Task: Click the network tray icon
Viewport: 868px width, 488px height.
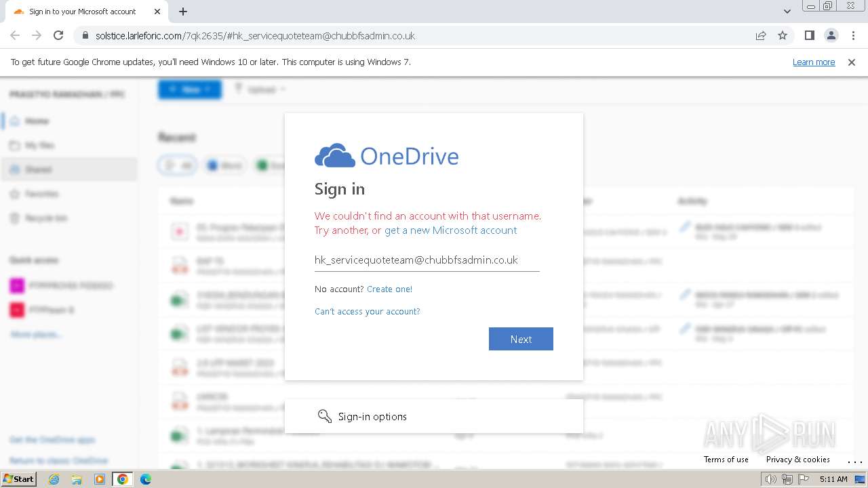Action: [787, 479]
